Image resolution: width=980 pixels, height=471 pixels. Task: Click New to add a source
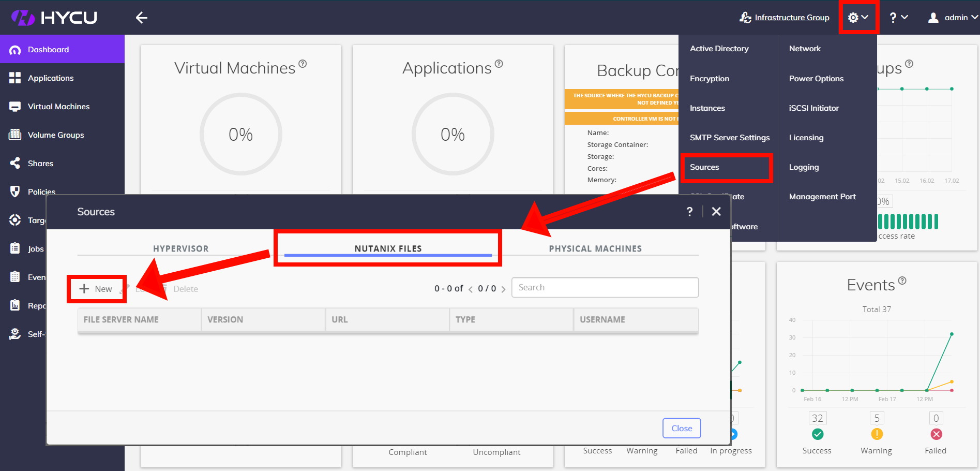tap(96, 289)
